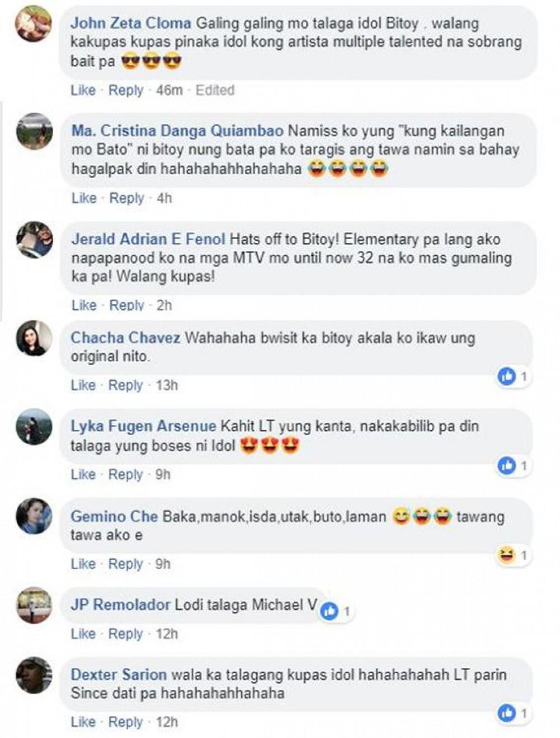Click Gemino Che's profile avatar

(34, 516)
